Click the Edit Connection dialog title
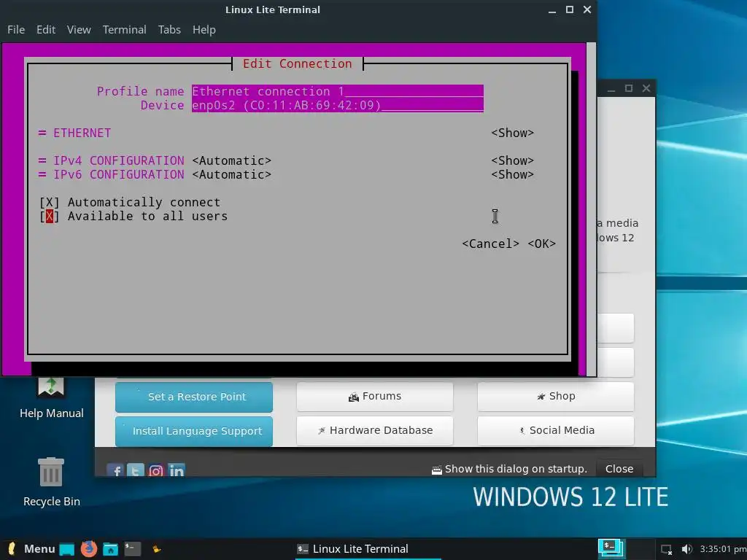 pyautogui.click(x=298, y=64)
